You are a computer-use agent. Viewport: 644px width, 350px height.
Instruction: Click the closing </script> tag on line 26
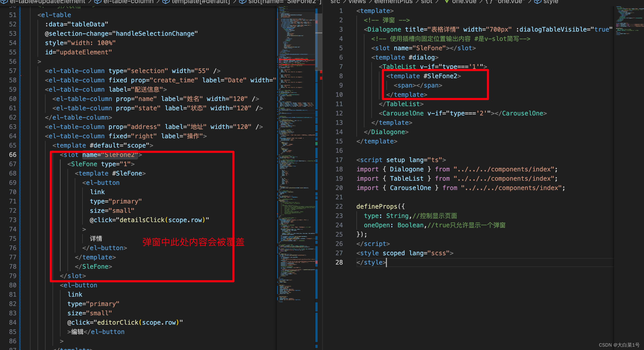pyautogui.click(x=373, y=244)
